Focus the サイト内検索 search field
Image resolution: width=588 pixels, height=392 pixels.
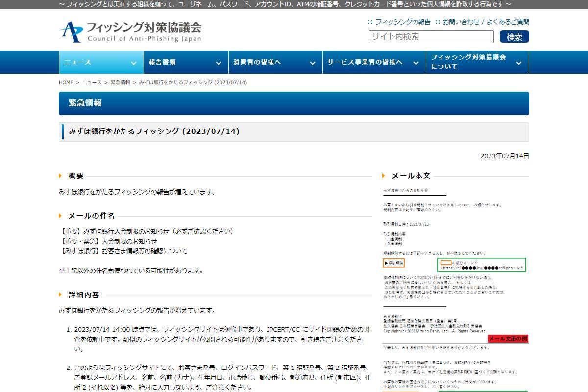pyautogui.click(x=431, y=37)
